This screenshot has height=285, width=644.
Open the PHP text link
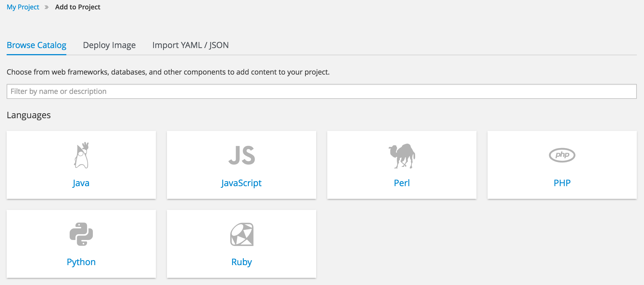562,183
